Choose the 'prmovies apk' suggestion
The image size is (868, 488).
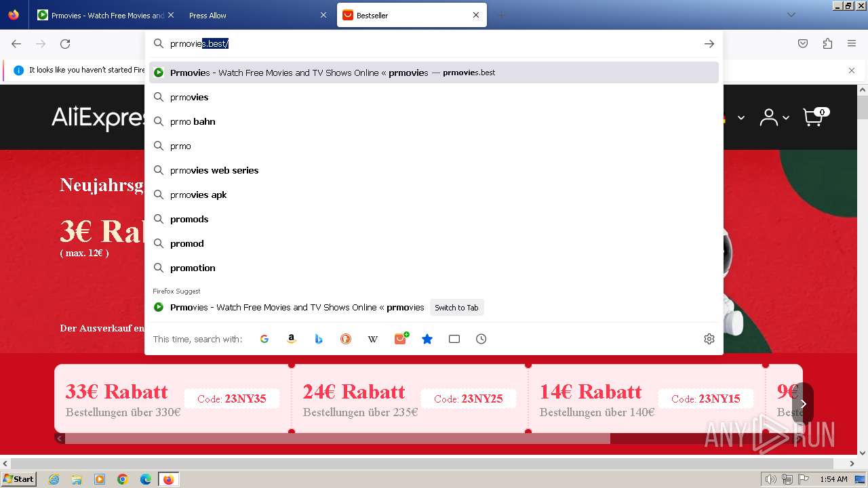coord(434,195)
